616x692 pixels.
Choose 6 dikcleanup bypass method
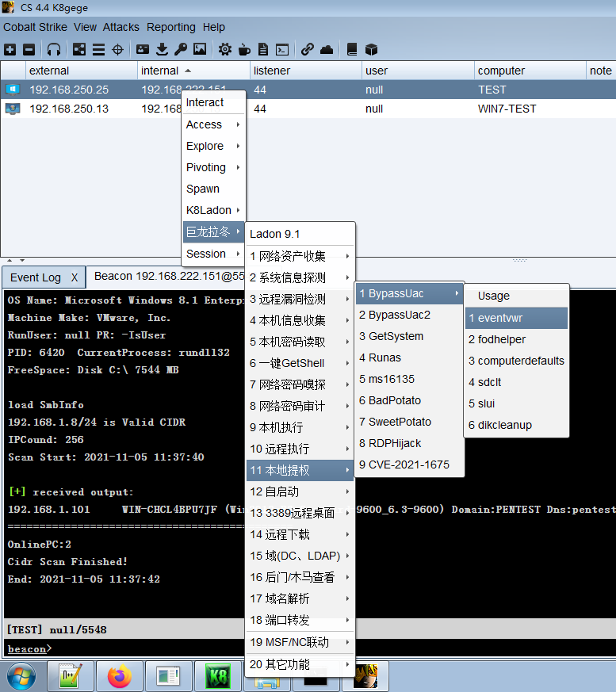[516, 425]
